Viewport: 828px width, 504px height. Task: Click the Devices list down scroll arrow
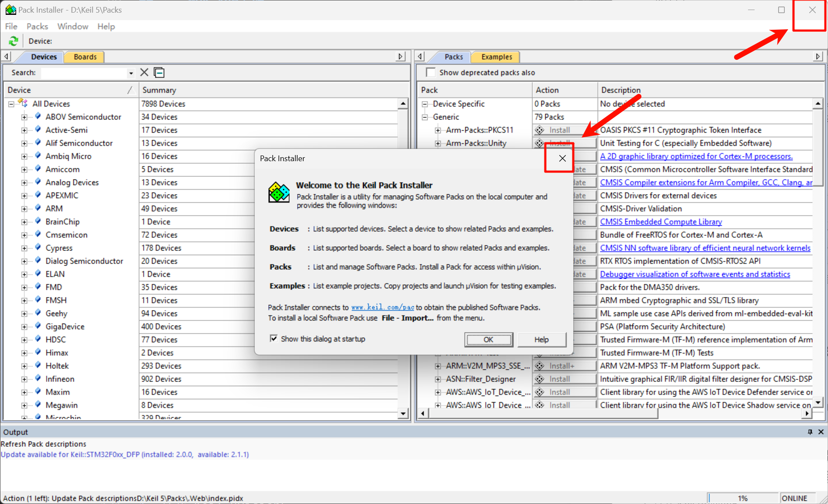[x=403, y=413]
